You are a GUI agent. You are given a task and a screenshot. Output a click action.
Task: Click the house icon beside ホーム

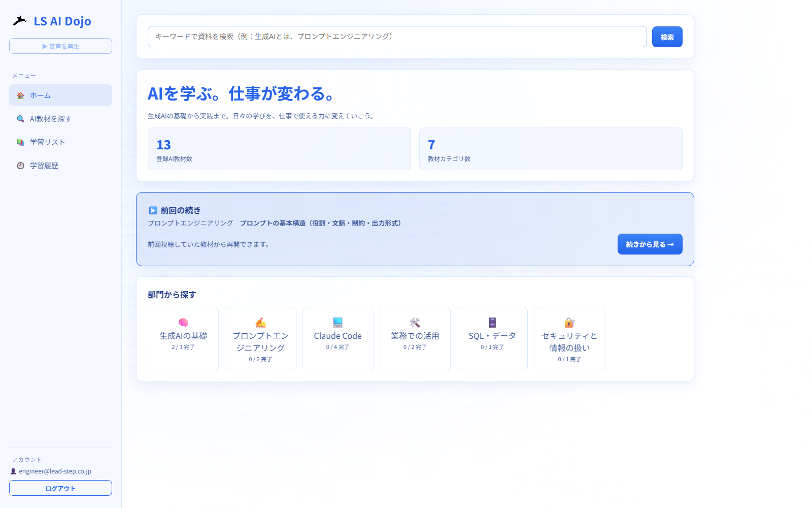[x=21, y=96]
